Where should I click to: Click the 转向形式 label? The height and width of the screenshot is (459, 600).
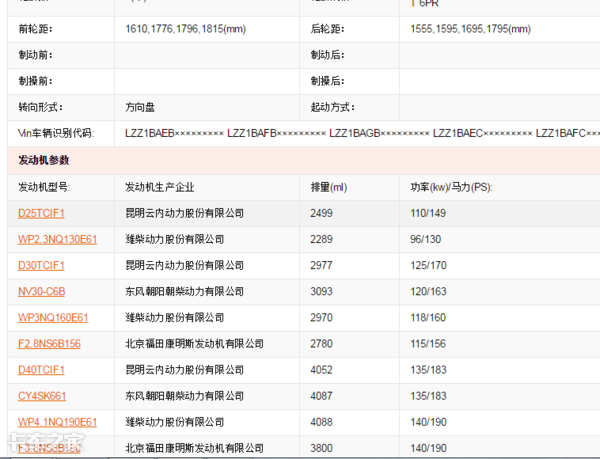tap(41, 107)
